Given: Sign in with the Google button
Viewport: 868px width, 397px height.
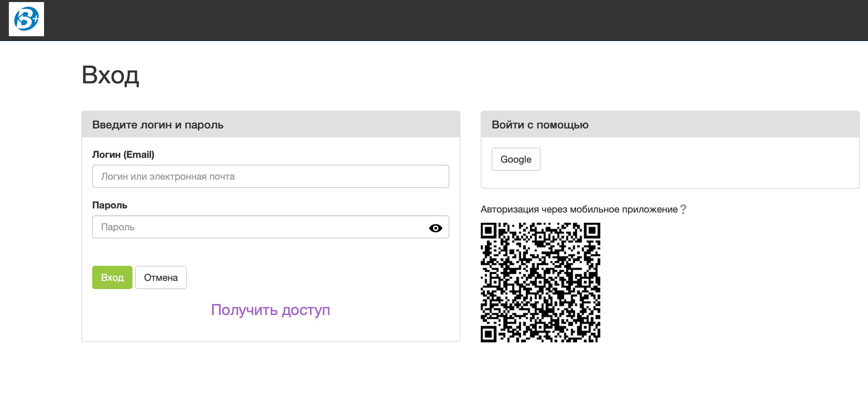Looking at the screenshot, I should pos(516,159).
